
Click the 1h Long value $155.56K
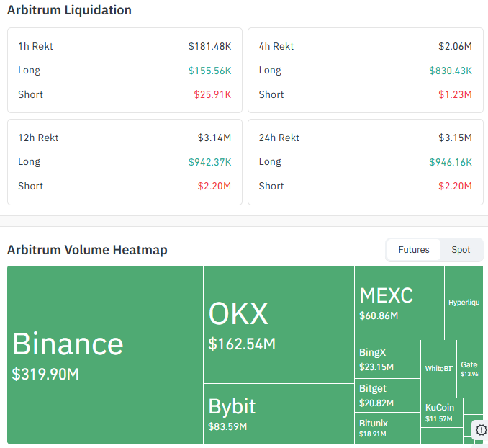pos(209,71)
